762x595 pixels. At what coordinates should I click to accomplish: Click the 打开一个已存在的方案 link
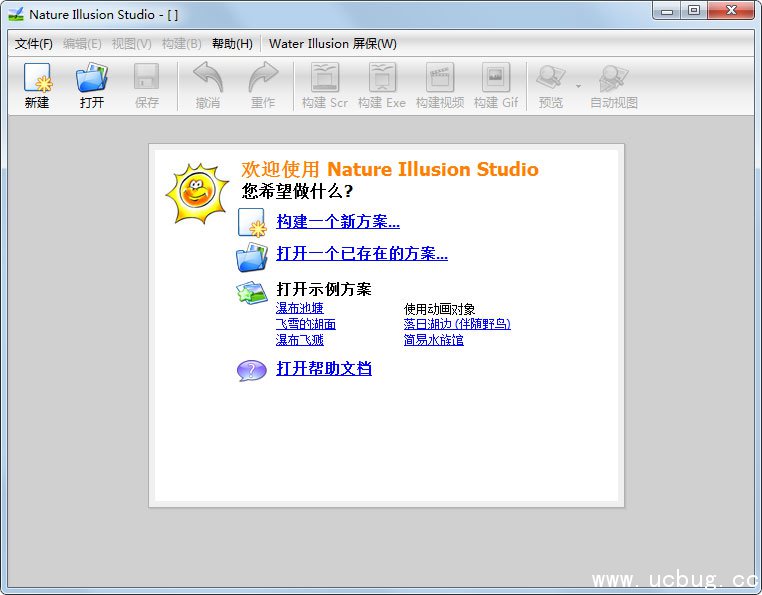(x=362, y=254)
